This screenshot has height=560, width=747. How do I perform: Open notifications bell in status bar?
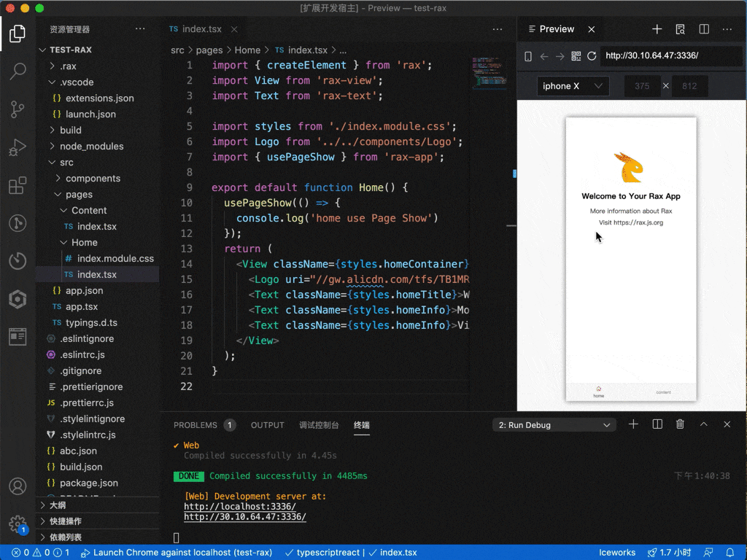(x=729, y=553)
